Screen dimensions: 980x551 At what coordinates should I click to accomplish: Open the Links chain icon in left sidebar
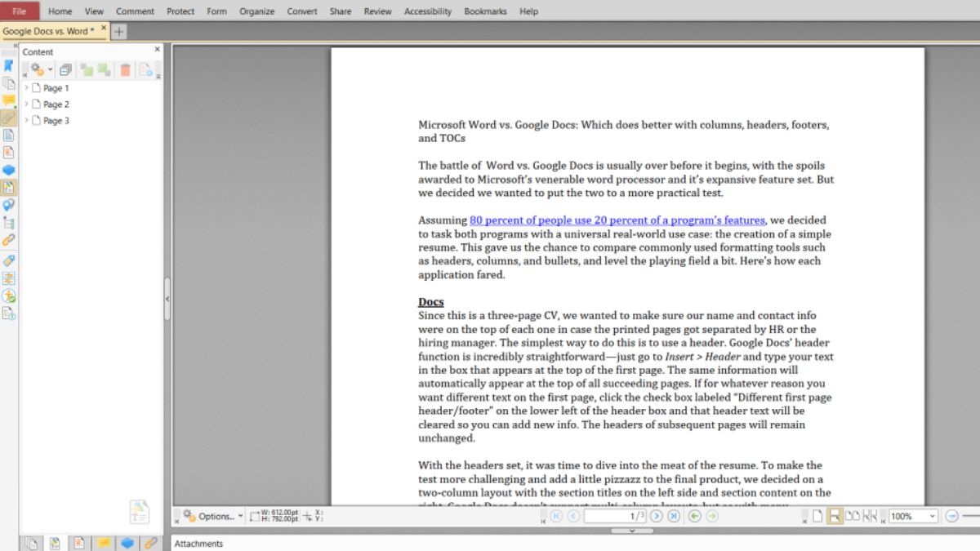tap(8, 240)
